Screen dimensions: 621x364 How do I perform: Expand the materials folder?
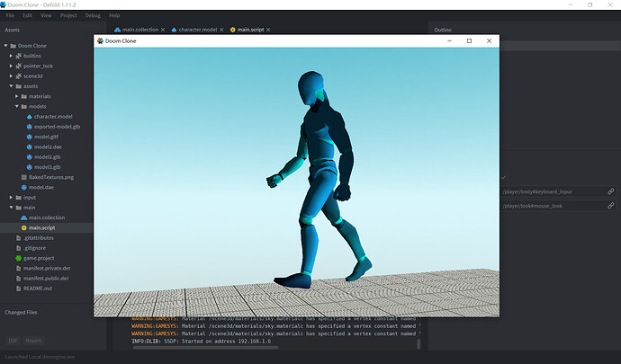[18, 96]
